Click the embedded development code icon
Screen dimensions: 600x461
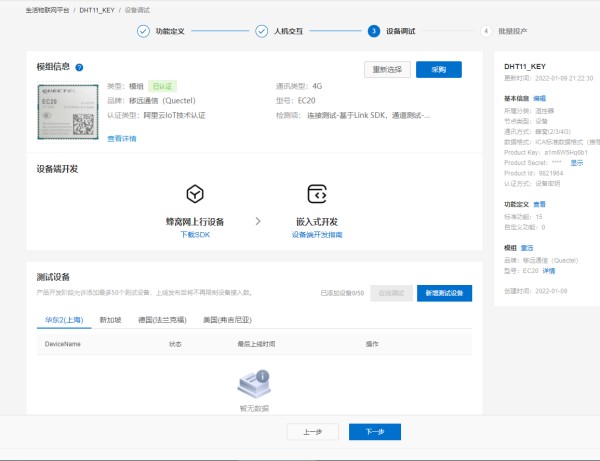point(317,193)
